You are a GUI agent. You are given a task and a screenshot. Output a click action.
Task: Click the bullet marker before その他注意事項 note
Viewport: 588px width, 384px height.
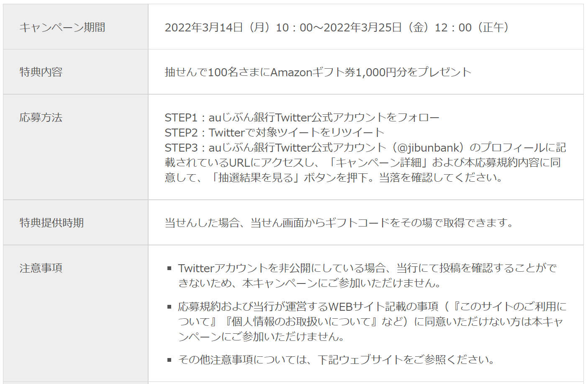click(x=169, y=360)
